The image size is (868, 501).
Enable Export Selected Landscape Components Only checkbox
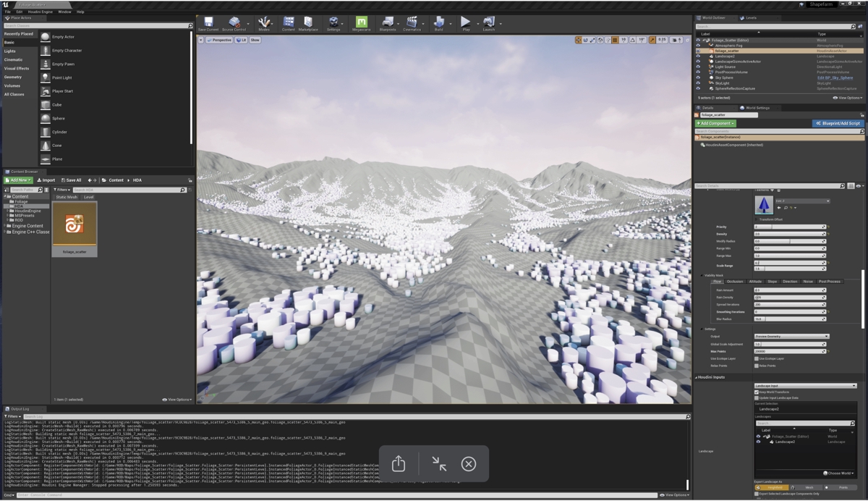[x=757, y=494]
